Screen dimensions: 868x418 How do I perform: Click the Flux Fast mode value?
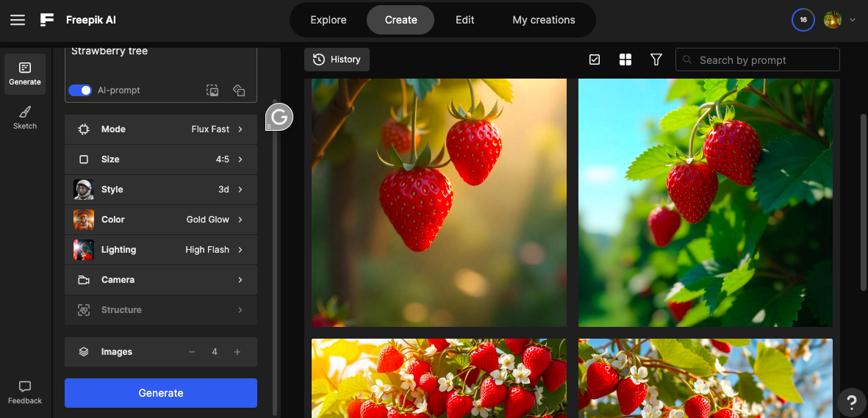click(210, 129)
